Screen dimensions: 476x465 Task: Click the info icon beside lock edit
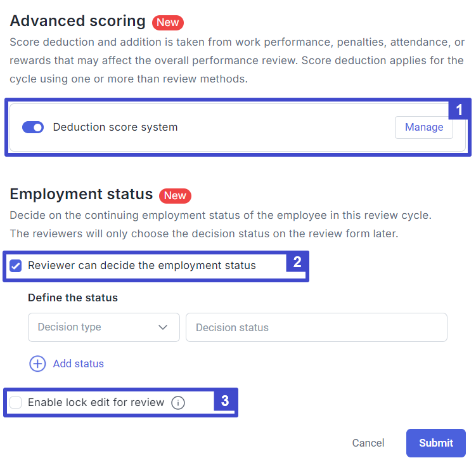(178, 403)
